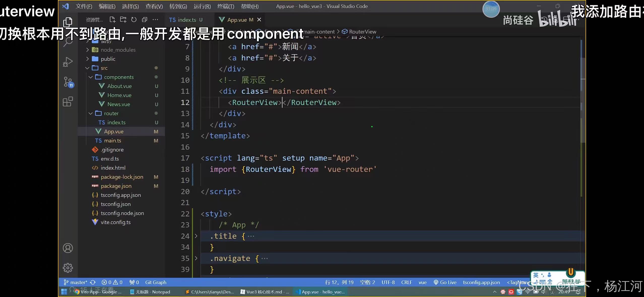Open the 文件(F) menu
Viewport: 644px width, 297px height.
tap(84, 6)
